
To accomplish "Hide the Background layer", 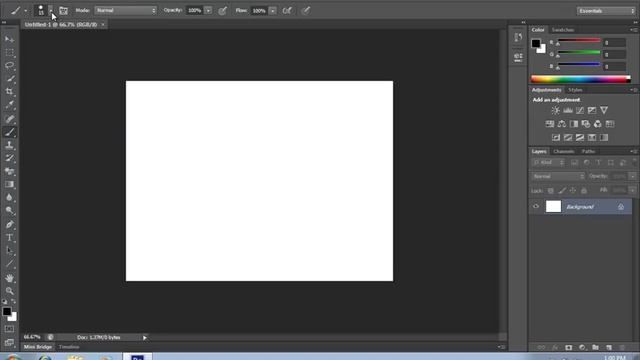I will [x=536, y=207].
